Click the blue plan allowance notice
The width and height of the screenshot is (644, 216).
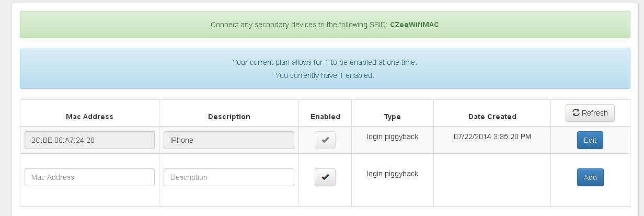325,69
